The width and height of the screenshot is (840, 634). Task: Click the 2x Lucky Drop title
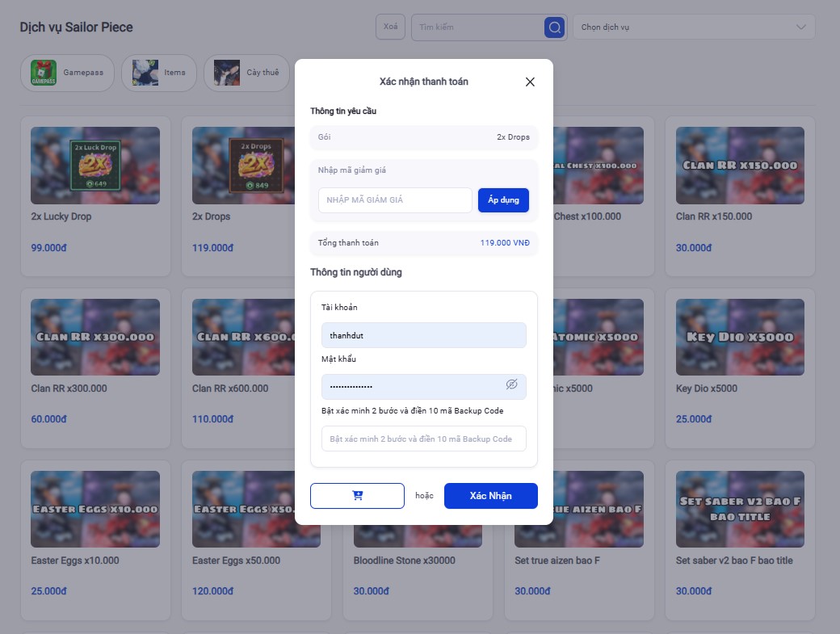click(x=61, y=216)
